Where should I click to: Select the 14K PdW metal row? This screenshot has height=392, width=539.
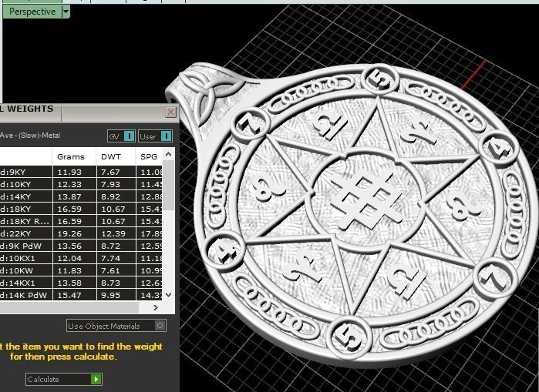point(81,295)
